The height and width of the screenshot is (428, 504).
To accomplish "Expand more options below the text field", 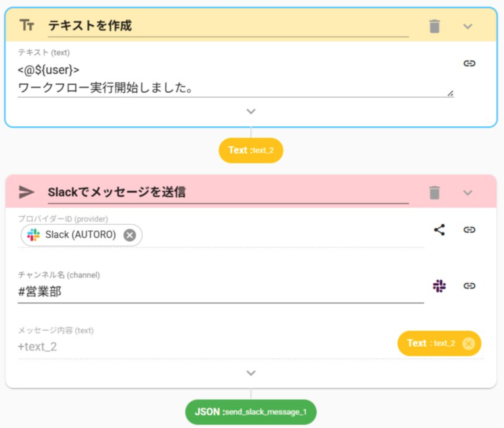I will pos(251,111).
